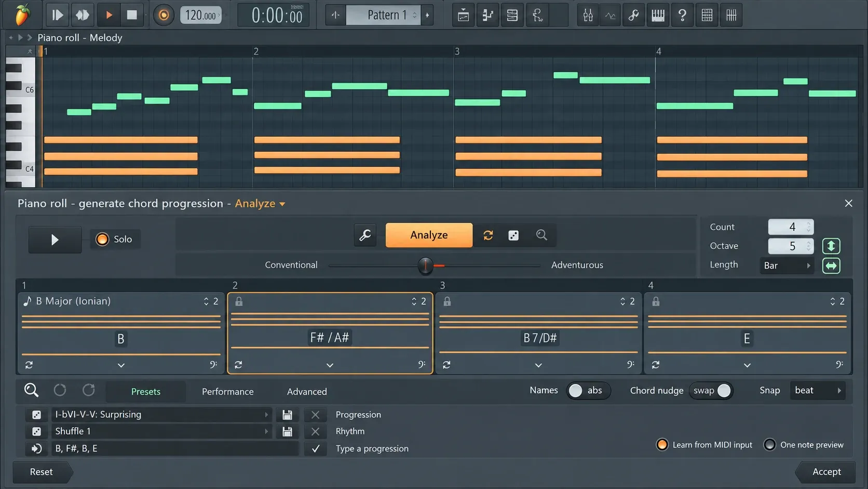The height and width of the screenshot is (489, 868).
Task: Toggle the pattern/song play mode icon
Action: click(83, 15)
